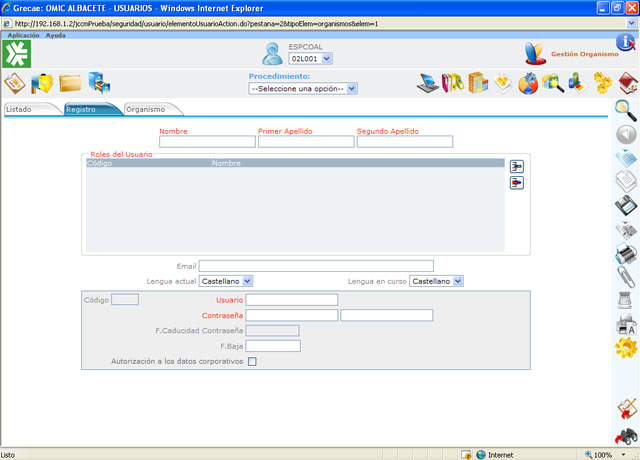Screen dimensions: 640x460
Task: Click the yellow sticky notes icon
Action: click(503, 83)
